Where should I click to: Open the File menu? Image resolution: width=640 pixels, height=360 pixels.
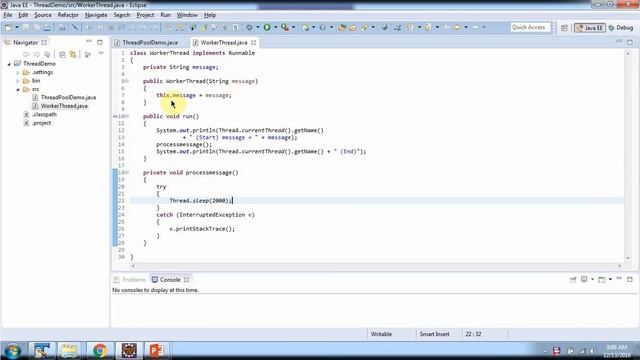(8, 15)
